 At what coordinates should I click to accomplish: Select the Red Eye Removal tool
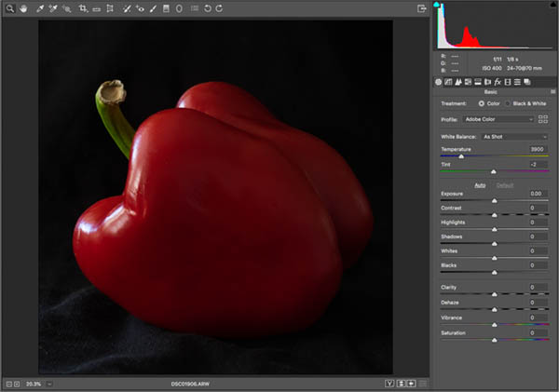click(x=140, y=8)
